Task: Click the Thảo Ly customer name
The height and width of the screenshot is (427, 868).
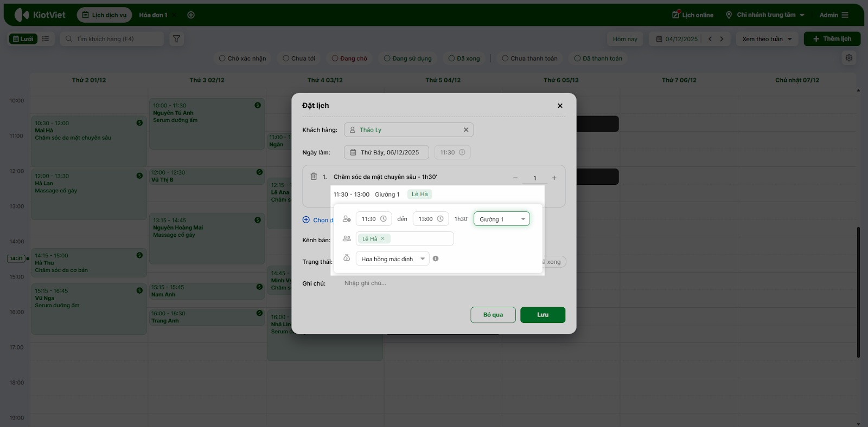Action: (x=371, y=130)
